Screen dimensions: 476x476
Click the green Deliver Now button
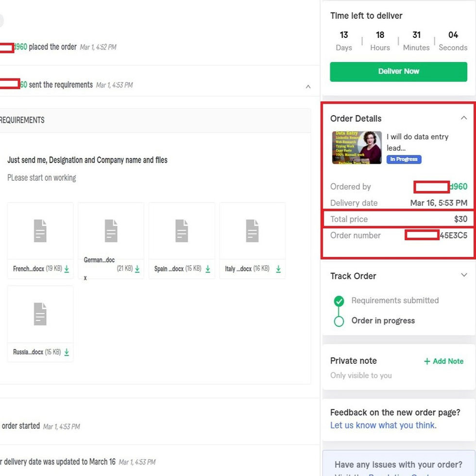coord(398,72)
